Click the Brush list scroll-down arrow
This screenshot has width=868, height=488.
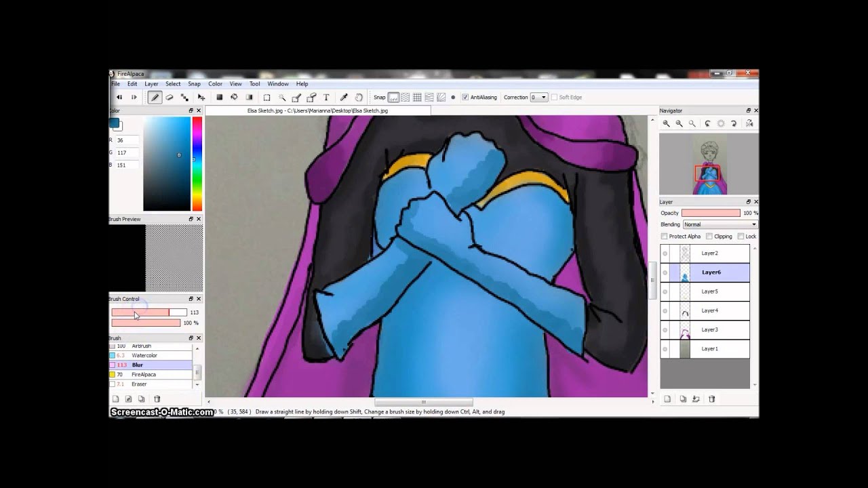pyautogui.click(x=197, y=384)
